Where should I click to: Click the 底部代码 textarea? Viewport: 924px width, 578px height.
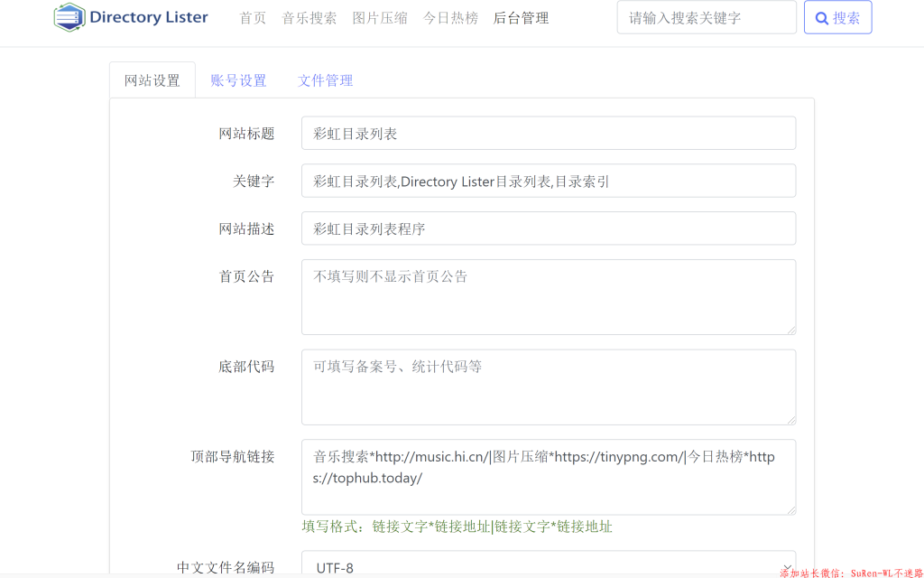[x=549, y=387]
